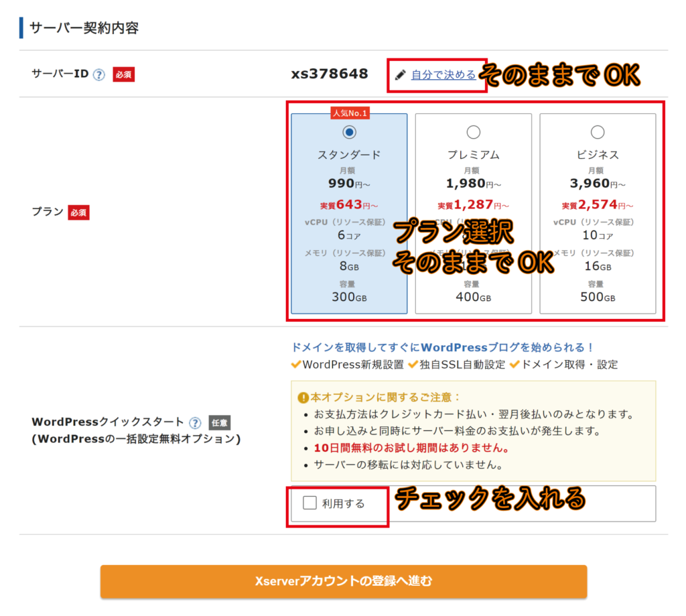
Task: Click the 人気No.1 badge on スタンダード
Action: pos(350,113)
